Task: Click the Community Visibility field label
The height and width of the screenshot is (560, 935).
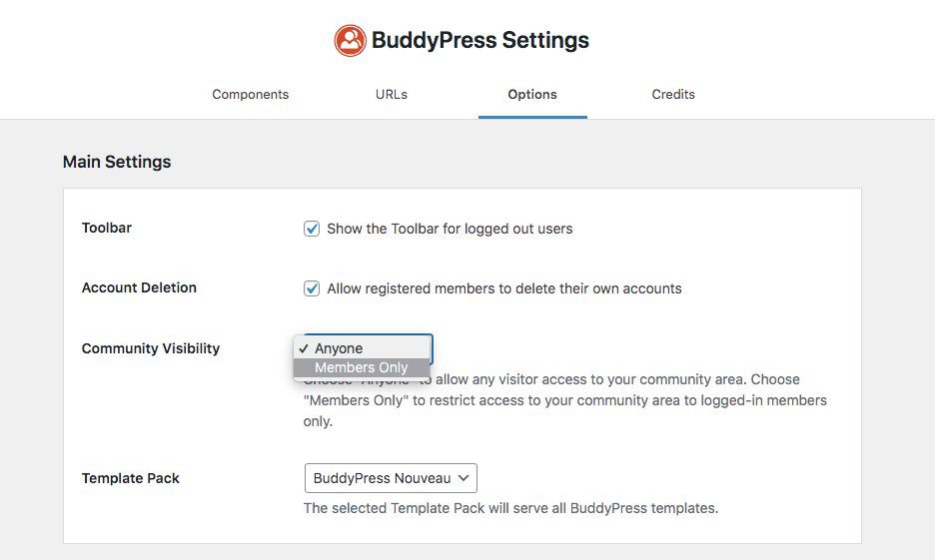Action: tap(151, 348)
